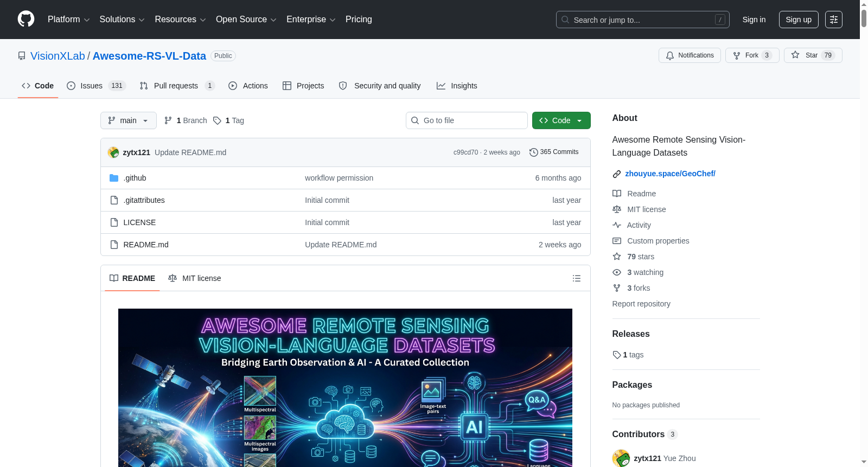Click the scale icon beside MIT license
Image resolution: width=868 pixels, height=467 pixels.
[617, 209]
